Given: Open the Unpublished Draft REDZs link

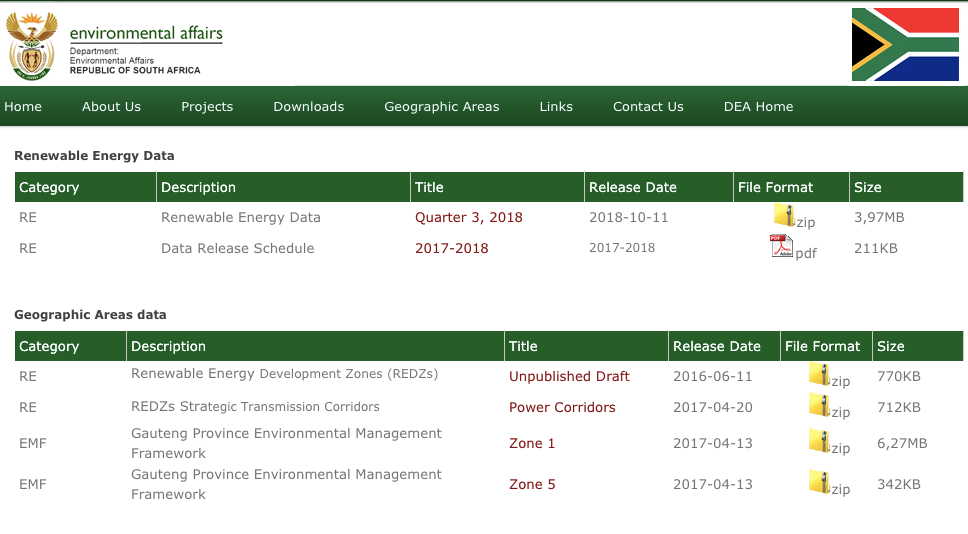Looking at the screenshot, I should click(569, 377).
